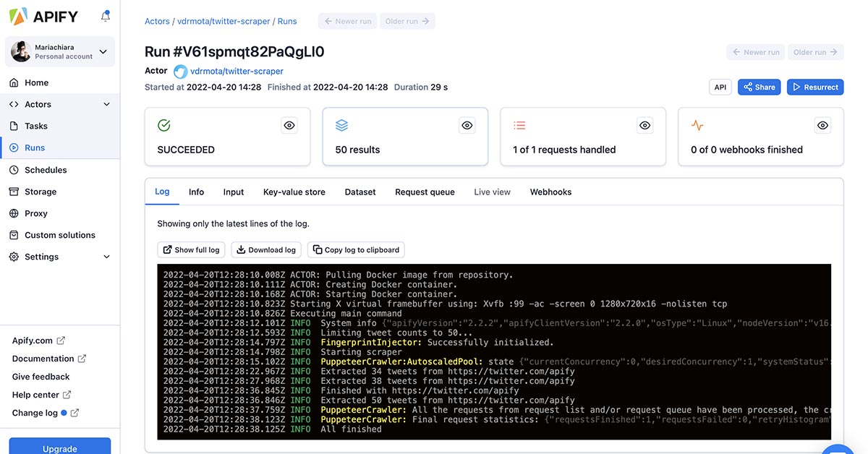This screenshot has width=868, height=454.
Task: Toggle eye icon on SUCCEEDED card
Action: [289, 126]
